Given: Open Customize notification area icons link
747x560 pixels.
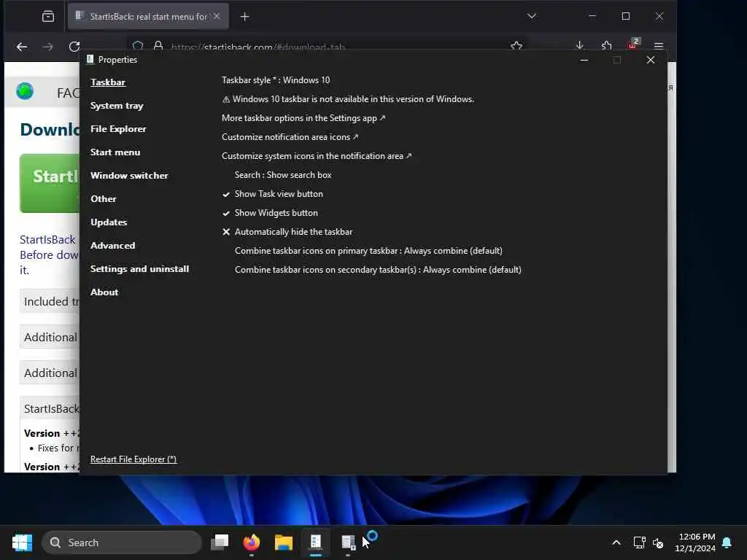Looking at the screenshot, I should pos(290,136).
